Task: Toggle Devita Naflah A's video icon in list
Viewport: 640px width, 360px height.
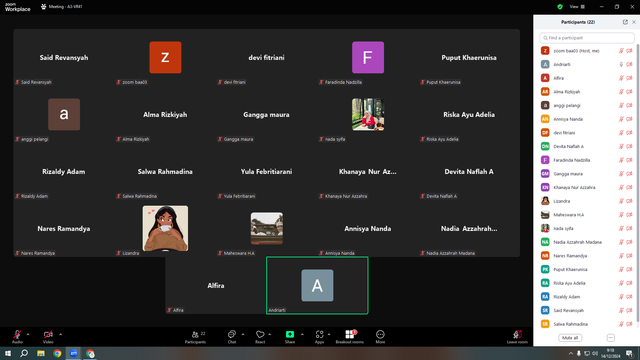Action: 629,147
